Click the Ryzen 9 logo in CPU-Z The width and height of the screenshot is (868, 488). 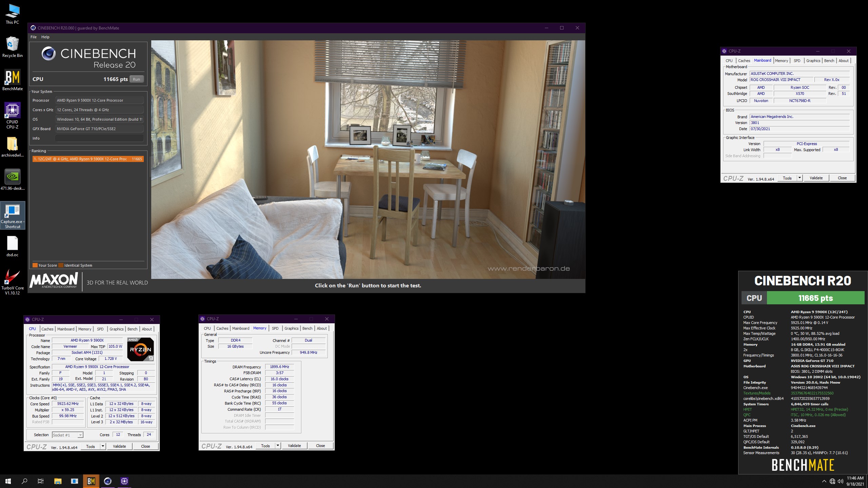click(x=141, y=349)
